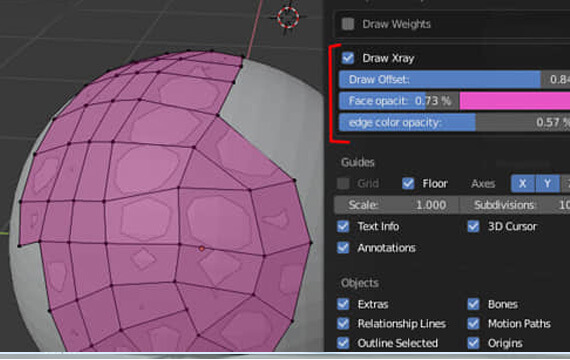Toggle the X axis button

click(x=523, y=184)
